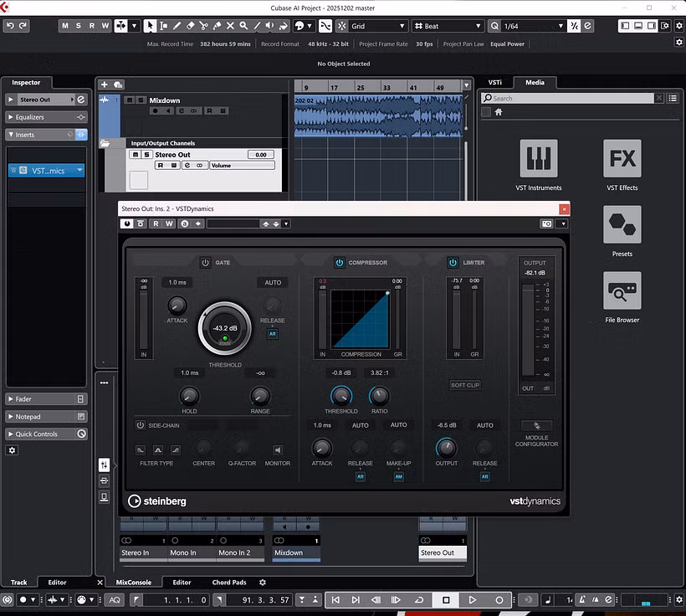
Task: Open the 1/64 quantize preset dropdown
Action: pyautogui.click(x=533, y=26)
